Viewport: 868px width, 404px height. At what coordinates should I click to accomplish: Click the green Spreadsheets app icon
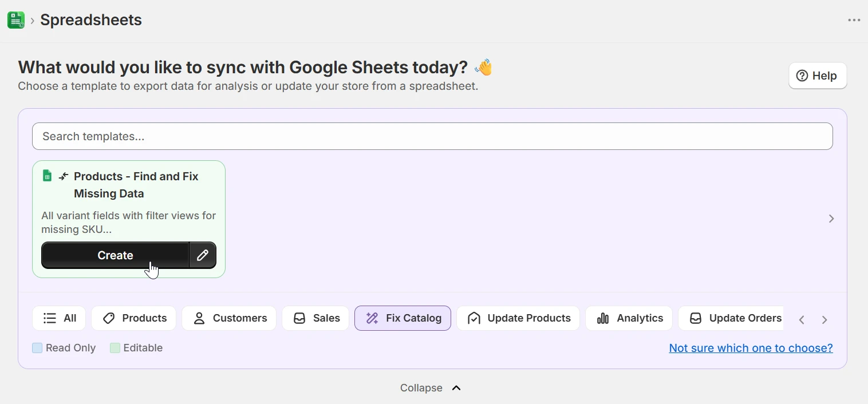pos(16,20)
